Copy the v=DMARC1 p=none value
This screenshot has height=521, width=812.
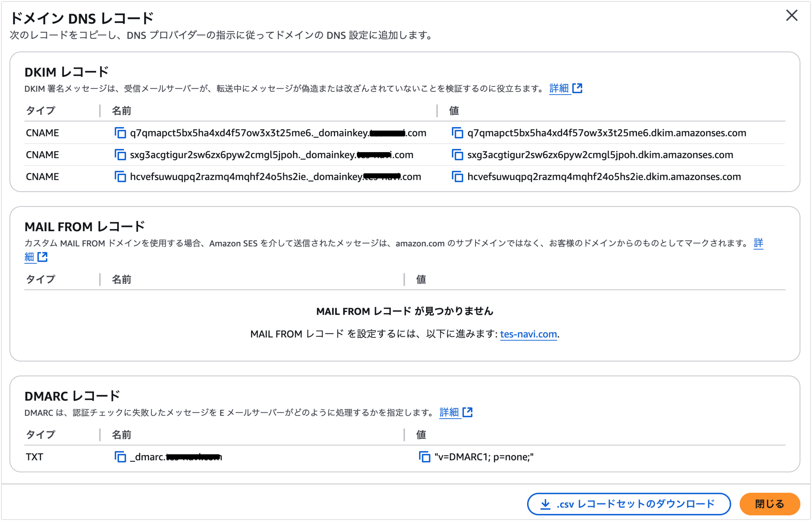click(425, 457)
